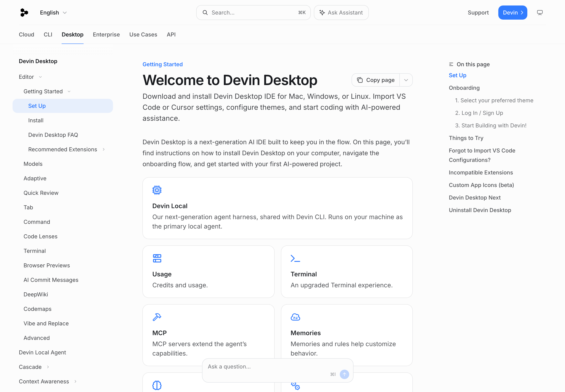
Task: Click the Usage card's grid icon
Action: click(157, 258)
